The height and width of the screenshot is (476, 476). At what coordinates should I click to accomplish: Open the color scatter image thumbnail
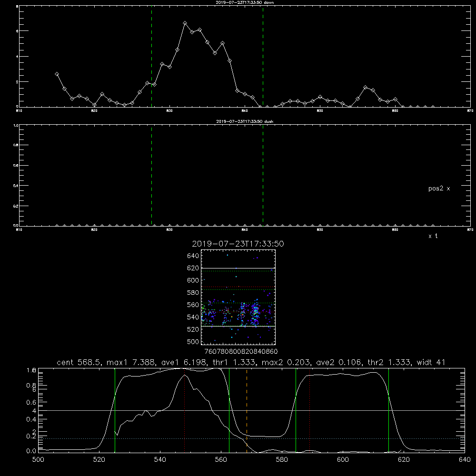click(238, 297)
